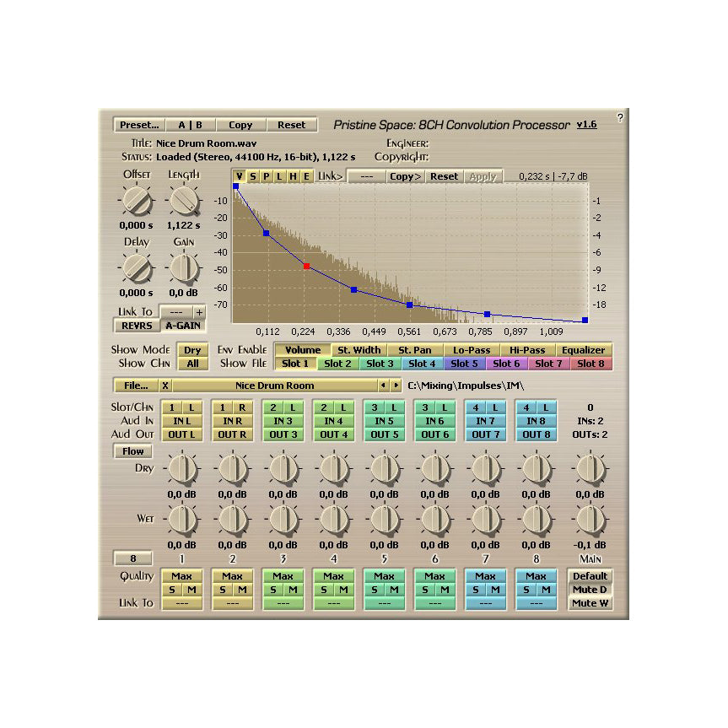Open the Nice Drum Room file dropdown
Image resolution: width=728 pixels, height=728 pixels.
click(274, 386)
